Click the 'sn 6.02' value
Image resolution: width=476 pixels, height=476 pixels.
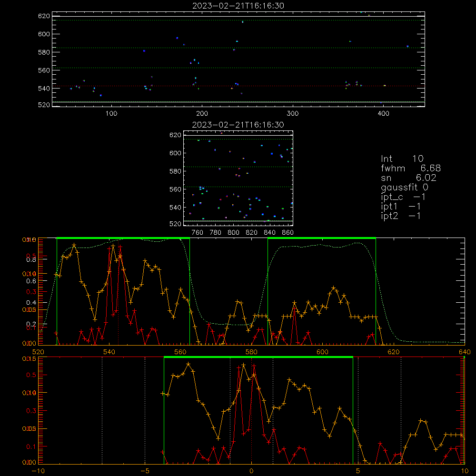(408, 178)
